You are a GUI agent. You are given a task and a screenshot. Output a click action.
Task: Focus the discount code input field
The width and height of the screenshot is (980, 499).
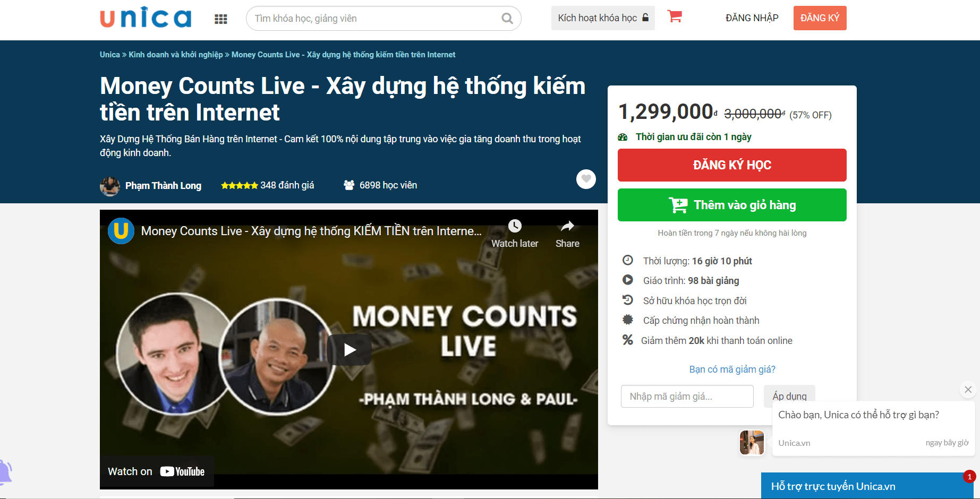tap(687, 397)
